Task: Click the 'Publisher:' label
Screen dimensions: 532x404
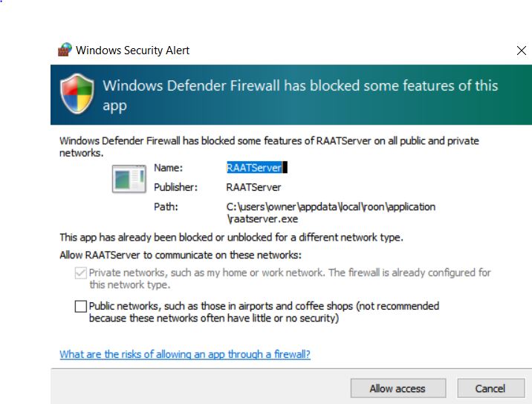Action: (x=175, y=187)
